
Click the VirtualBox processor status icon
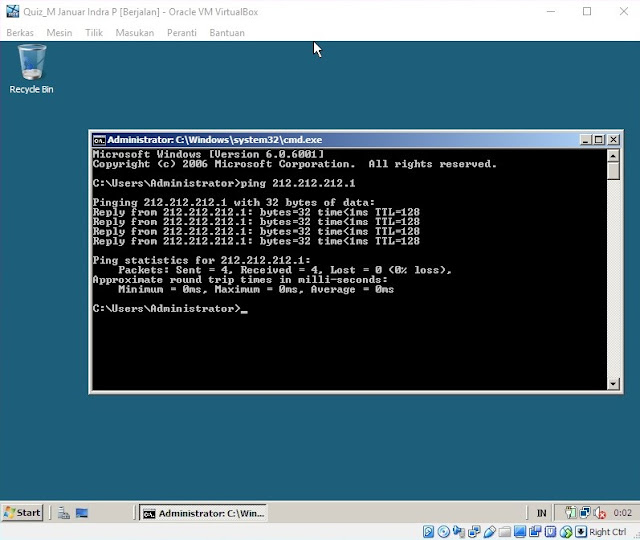tap(550, 532)
